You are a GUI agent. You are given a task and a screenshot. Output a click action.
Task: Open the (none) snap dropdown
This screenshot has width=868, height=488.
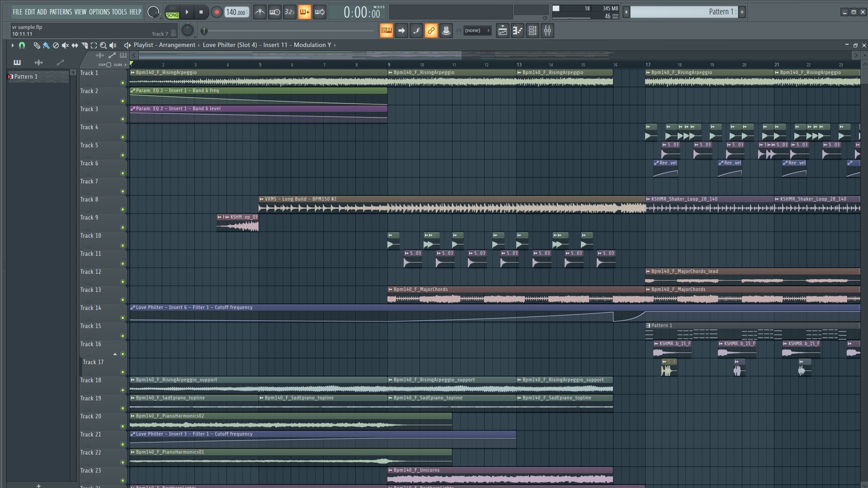click(x=477, y=31)
